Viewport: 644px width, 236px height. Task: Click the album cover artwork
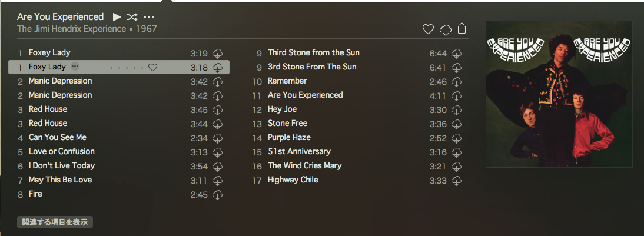point(559,94)
